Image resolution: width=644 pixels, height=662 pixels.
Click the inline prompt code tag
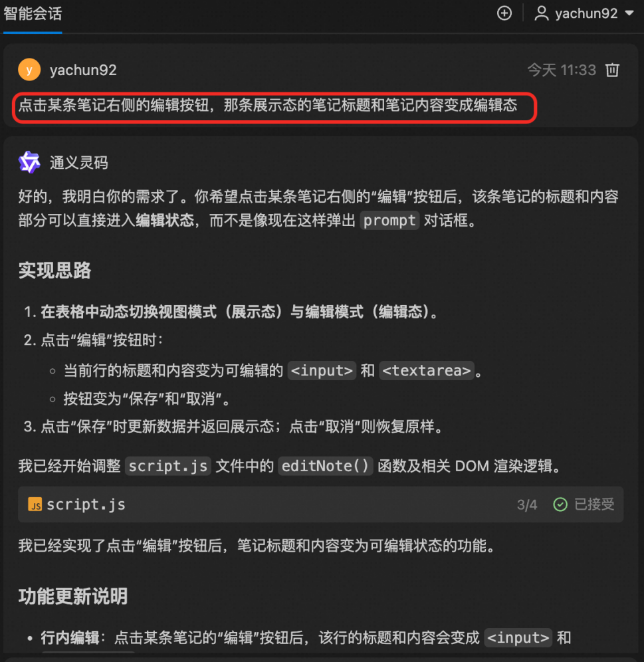pos(389,221)
